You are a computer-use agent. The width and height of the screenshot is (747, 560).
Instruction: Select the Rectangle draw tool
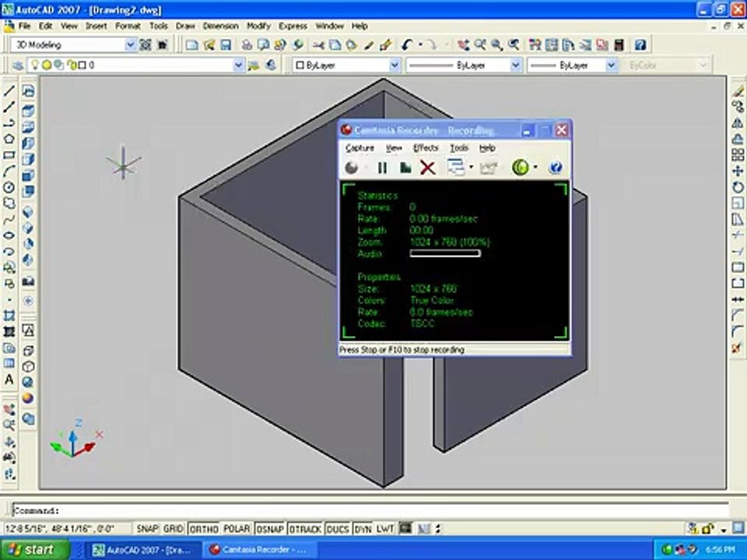click(x=9, y=156)
